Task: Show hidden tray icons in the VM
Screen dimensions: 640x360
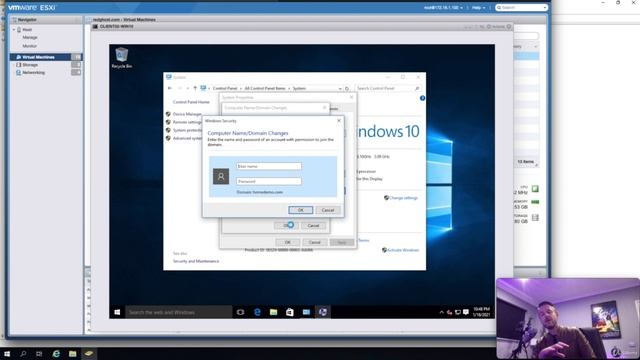Action: click(441, 313)
